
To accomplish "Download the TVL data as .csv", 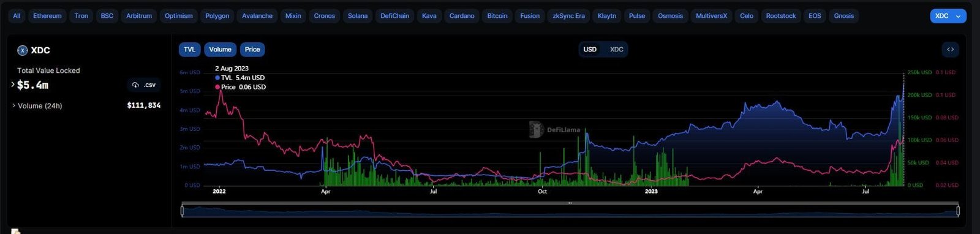I will click(x=144, y=85).
